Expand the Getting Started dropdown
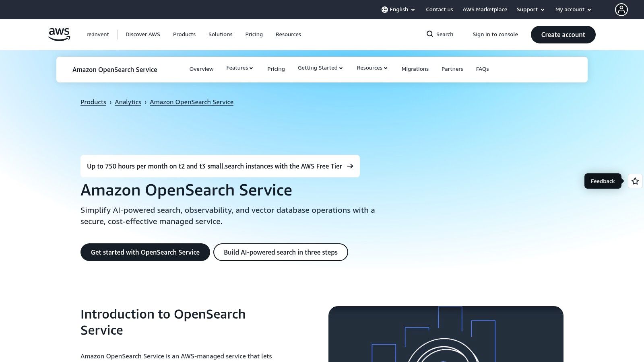 [x=320, y=68]
